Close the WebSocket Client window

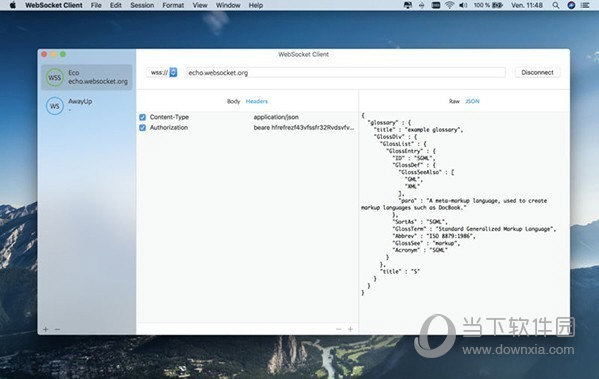pyautogui.click(x=44, y=54)
